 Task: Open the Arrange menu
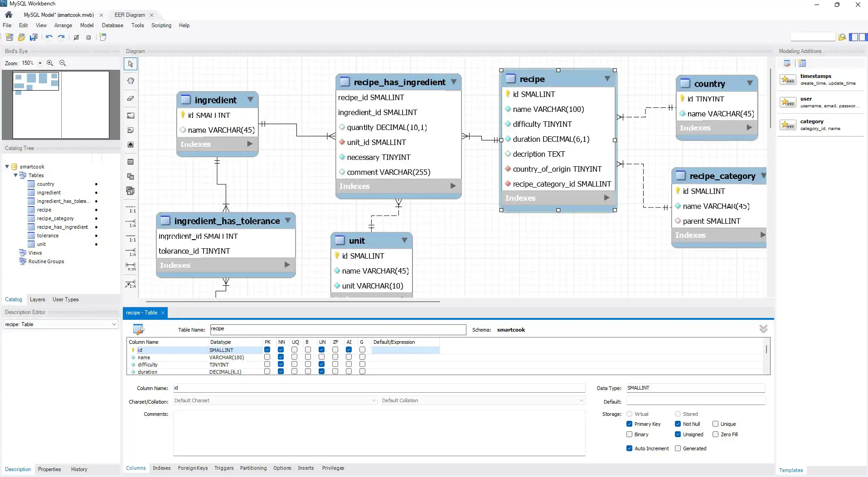coord(63,25)
